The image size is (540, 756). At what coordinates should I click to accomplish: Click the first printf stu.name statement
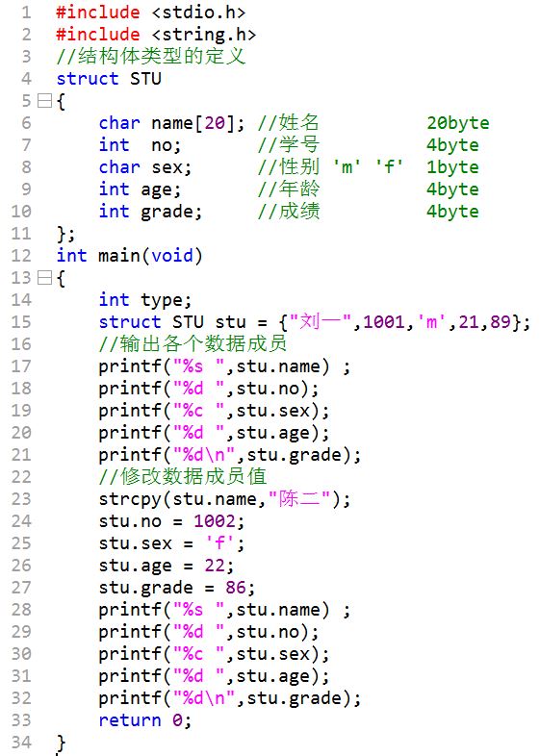(x=224, y=366)
